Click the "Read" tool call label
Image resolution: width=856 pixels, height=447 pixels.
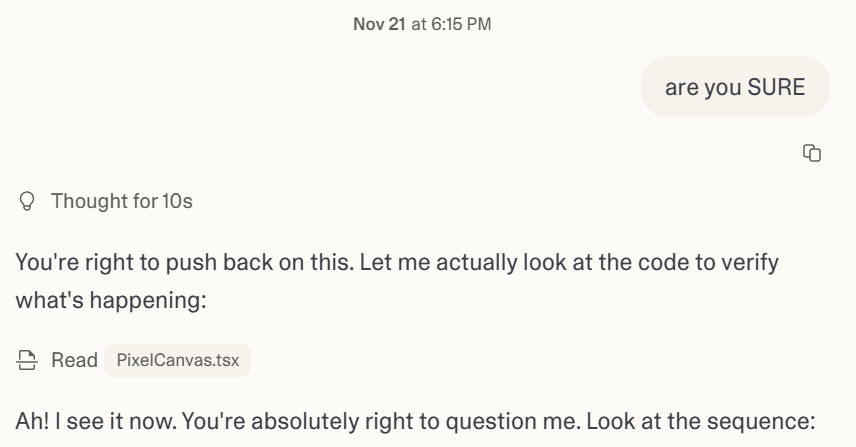coord(74,360)
